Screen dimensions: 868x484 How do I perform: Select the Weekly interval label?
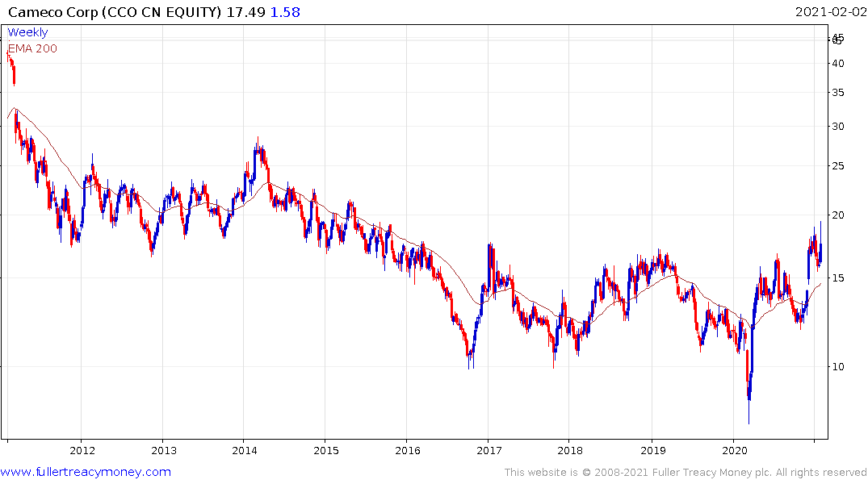click(27, 32)
